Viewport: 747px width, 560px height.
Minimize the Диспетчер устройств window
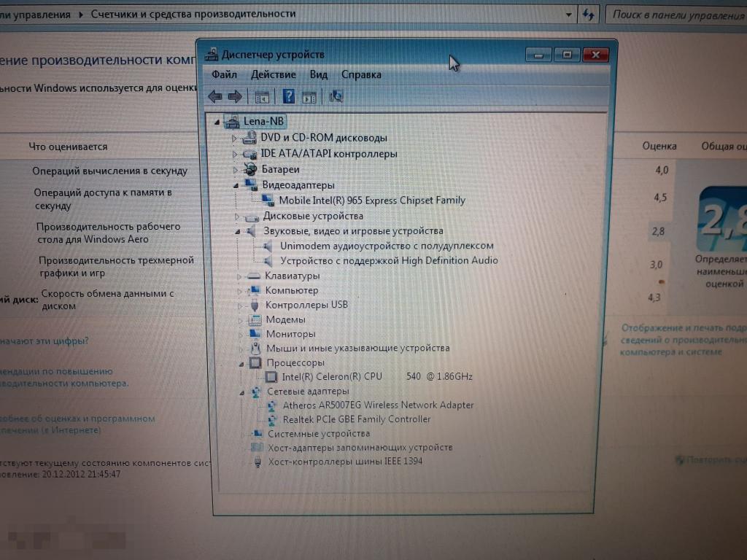[538, 55]
